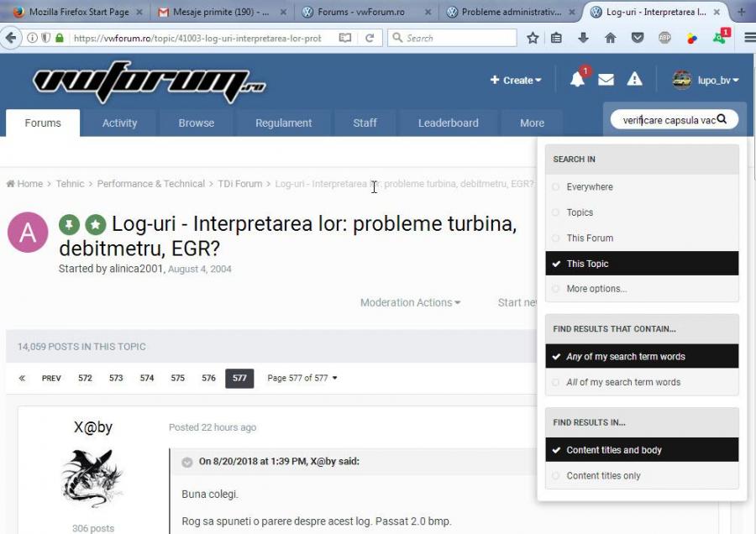Switch to the Activity tab
The height and width of the screenshot is (534, 756).
[x=119, y=123]
